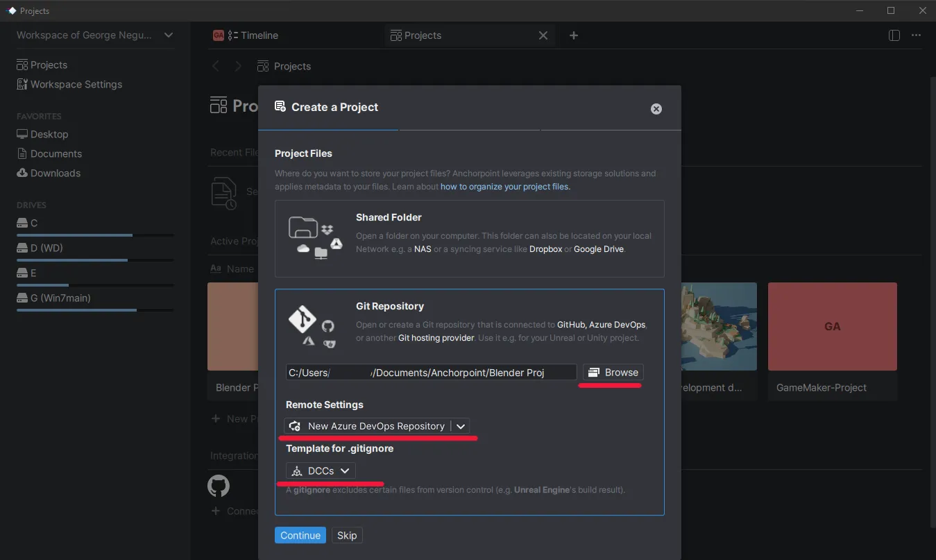Screen dimensions: 936x560
Task: Open the ellipsis options menu top right
Action: pyautogui.click(x=916, y=35)
